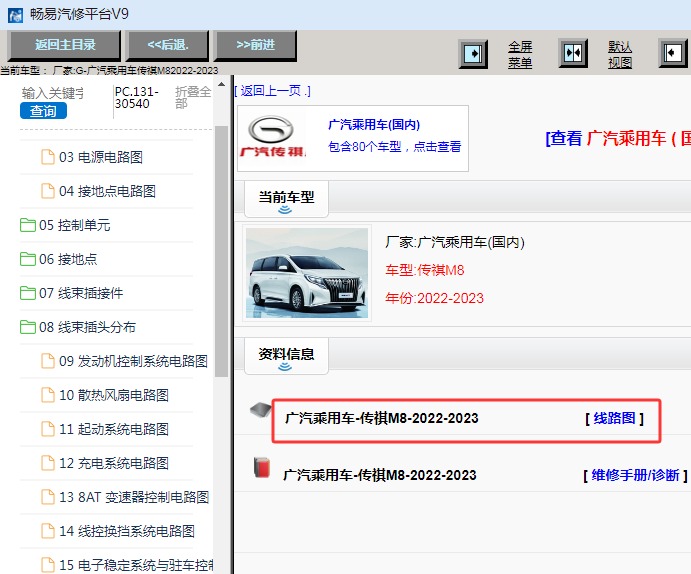Click the document icon of 11 起动系统电路图
The height and width of the screenshot is (574, 691).
[48, 429]
